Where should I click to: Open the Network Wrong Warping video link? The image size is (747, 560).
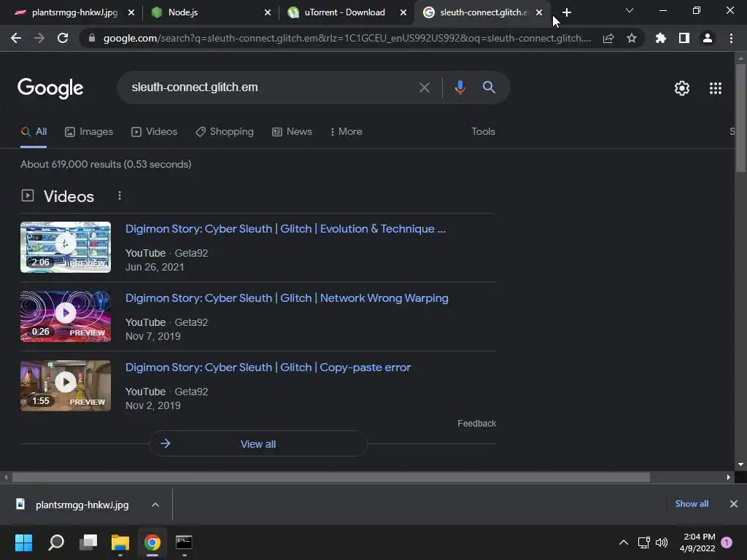click(x=287, y=298)
